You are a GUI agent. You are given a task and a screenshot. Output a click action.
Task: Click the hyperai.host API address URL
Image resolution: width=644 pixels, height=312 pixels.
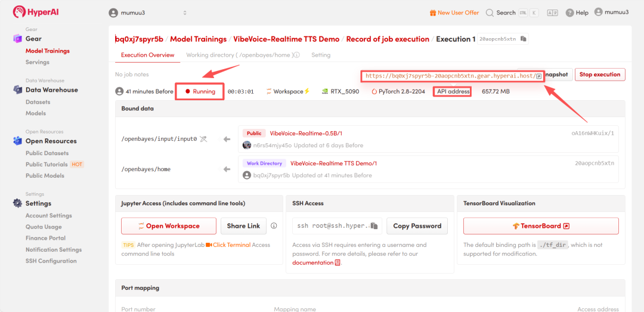pyautogui.click(x=451, y=76)
